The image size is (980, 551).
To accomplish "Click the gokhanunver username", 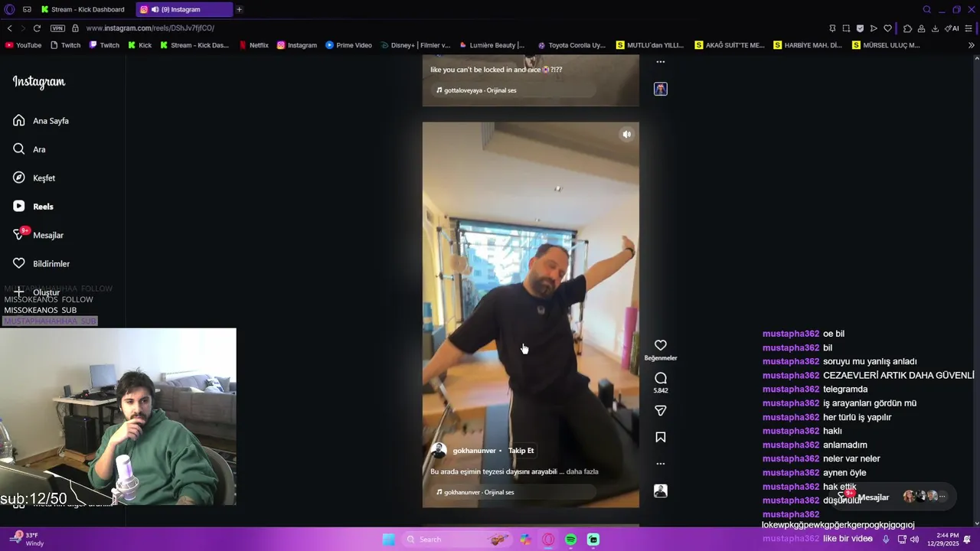I will coord(474,451).
